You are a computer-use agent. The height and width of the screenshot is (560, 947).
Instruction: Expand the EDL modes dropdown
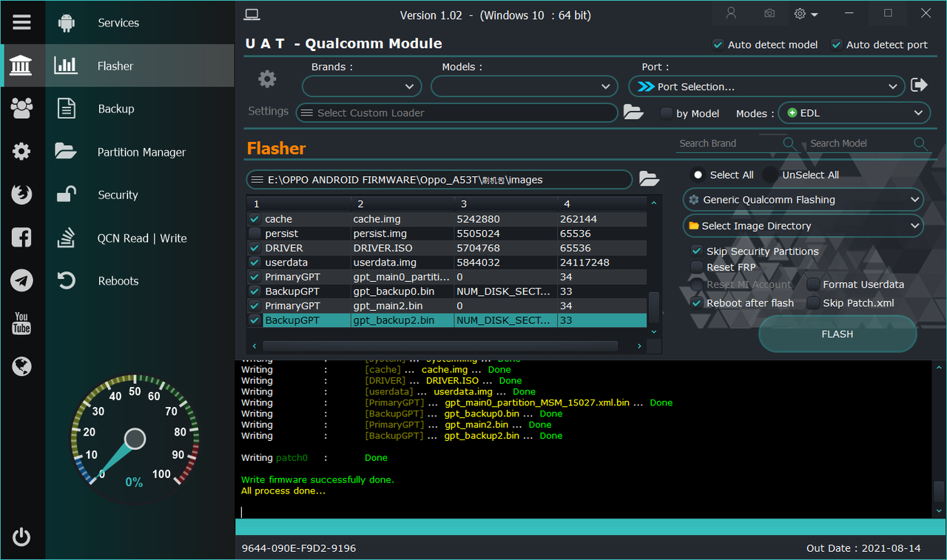tap(854, 113)
